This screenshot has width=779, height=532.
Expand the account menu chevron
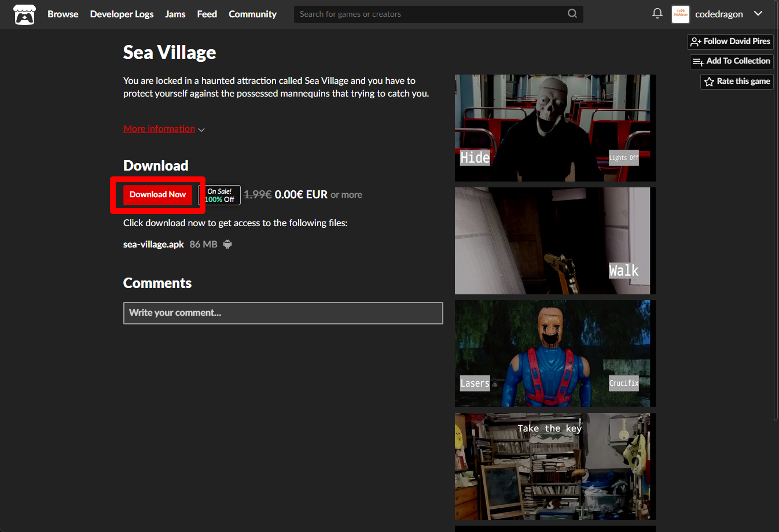[758, 14]
